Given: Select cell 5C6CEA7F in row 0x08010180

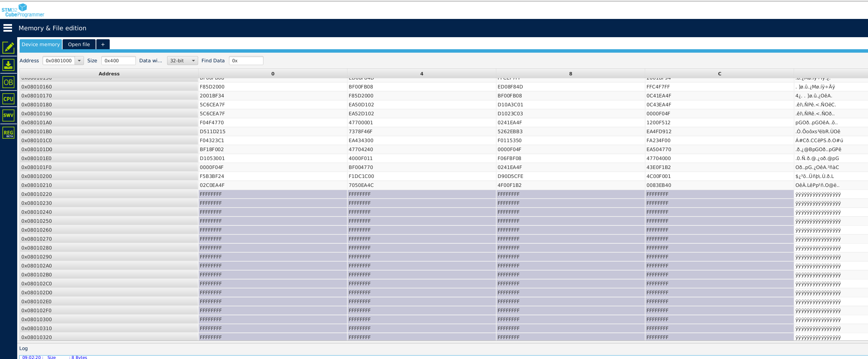Looking at the screenshot, I should pos(273,105).
